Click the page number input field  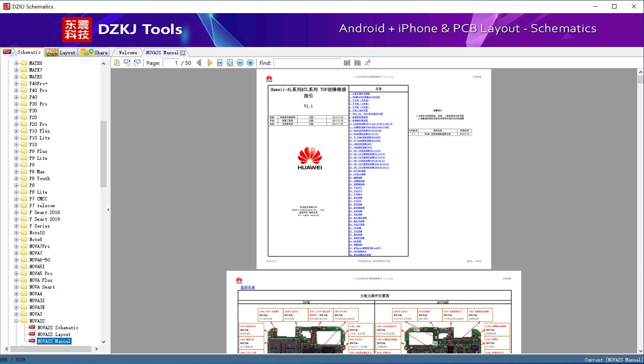pos(171,63)
